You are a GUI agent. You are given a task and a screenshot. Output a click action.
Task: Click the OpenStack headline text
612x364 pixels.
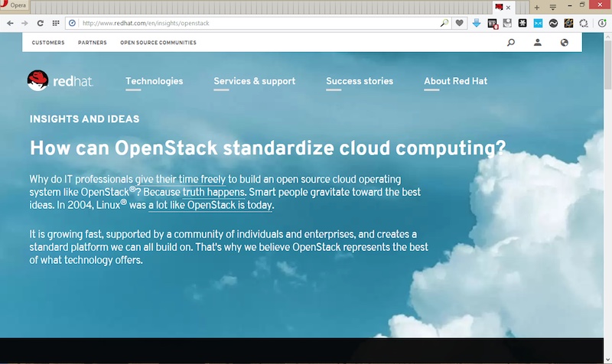pos(268,148)
